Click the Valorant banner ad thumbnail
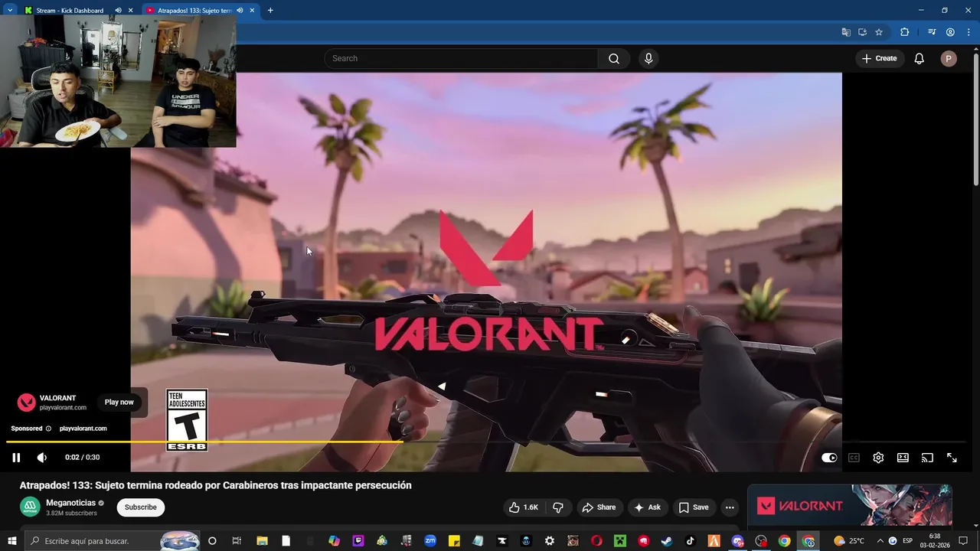 850,506
